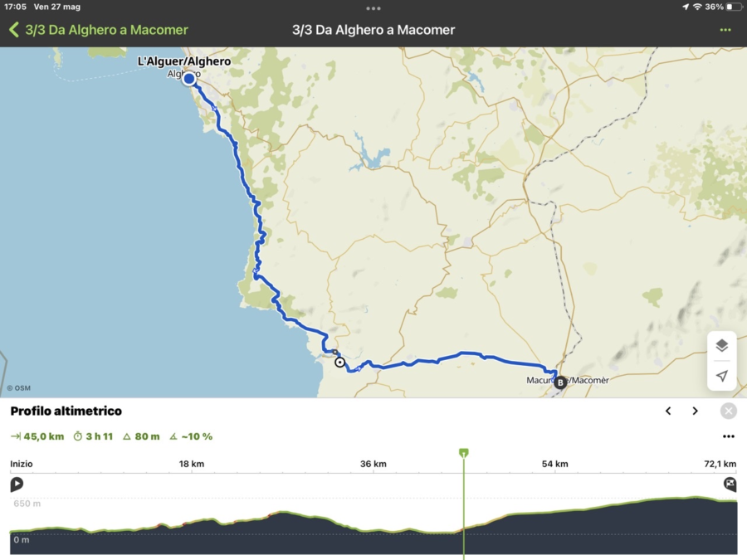Tap the B destination marker at Macomer
This screenshot has height=560, width=747.
click(x=560, y=382)
